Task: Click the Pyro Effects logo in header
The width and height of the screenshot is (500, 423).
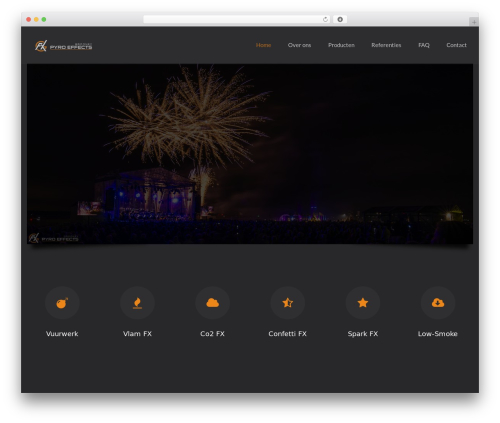Action: tap(63, 46)
